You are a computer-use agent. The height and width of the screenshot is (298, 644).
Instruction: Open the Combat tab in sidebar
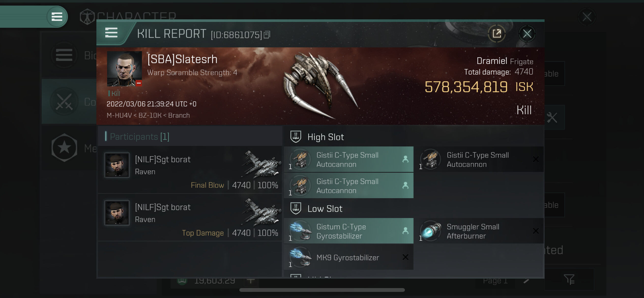pyautogui.click(x=69, y=102)
